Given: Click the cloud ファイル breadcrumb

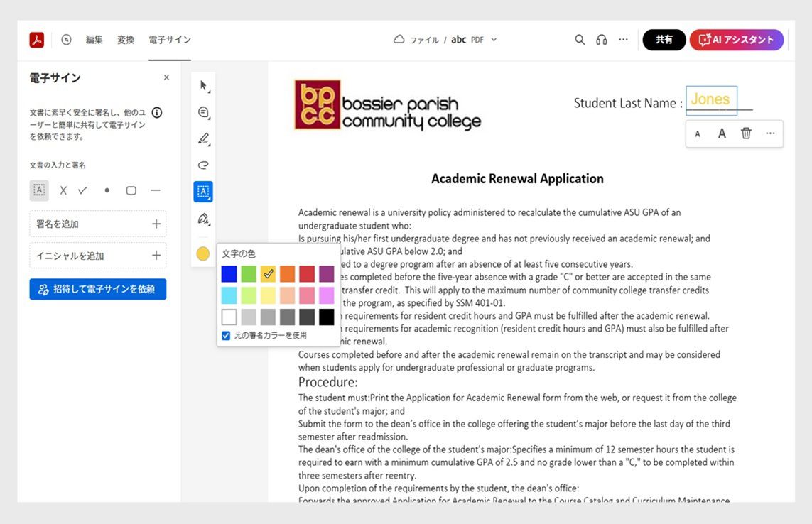Looking at the screenshot, I should pyautogui.click(x=416, y=39).
